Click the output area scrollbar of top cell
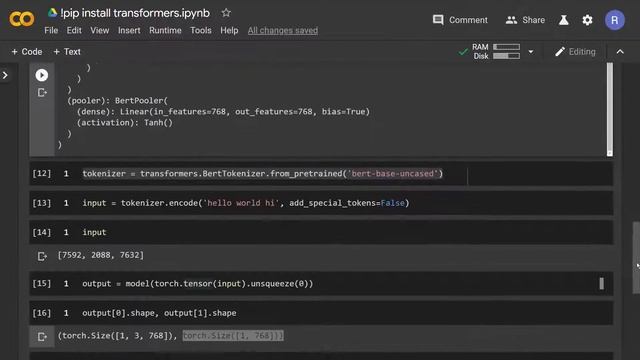 point(609,109)
